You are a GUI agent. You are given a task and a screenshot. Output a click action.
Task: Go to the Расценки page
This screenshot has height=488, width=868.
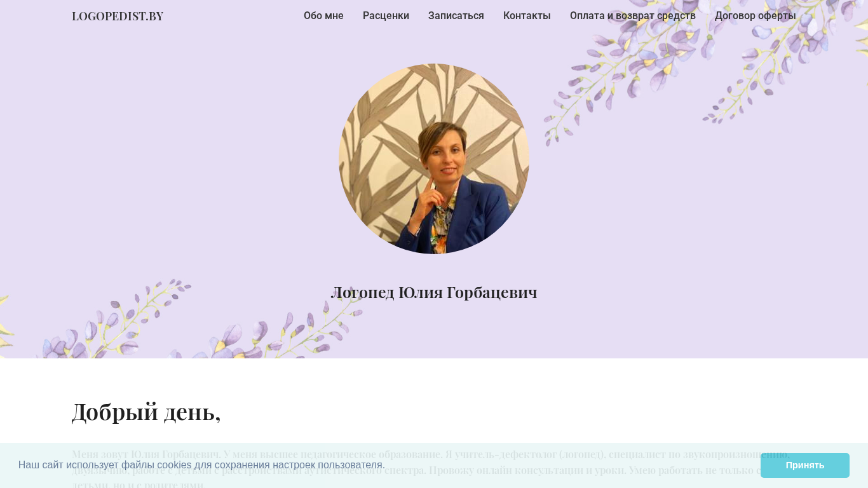point(386,16)
